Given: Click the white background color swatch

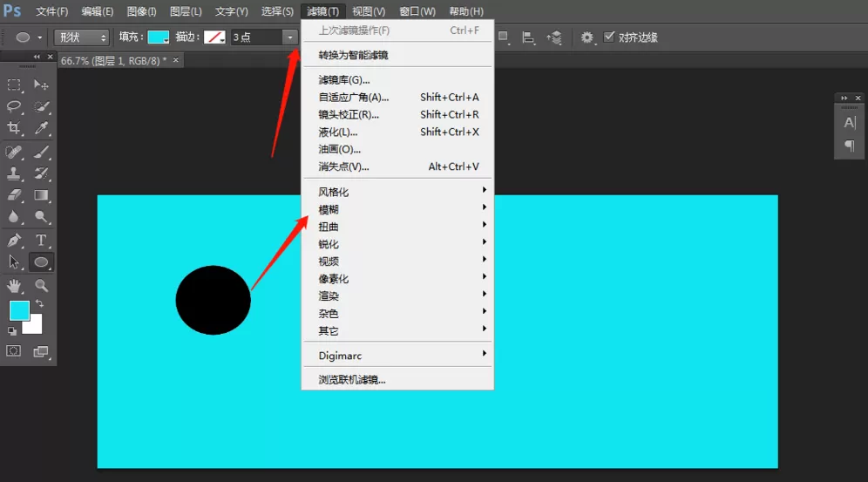Looking at the screenshot, I should pyautogui.click(x=35, y=326).
